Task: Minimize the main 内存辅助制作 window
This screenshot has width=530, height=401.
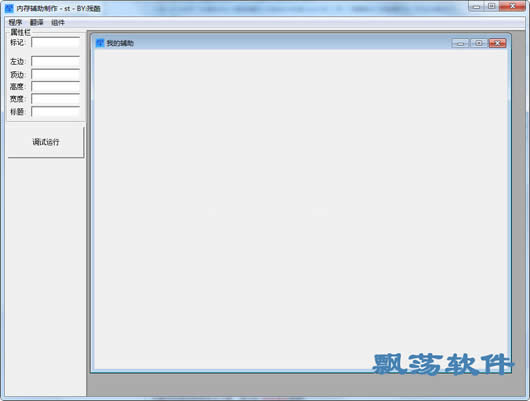Action: (x=476, y=6)
